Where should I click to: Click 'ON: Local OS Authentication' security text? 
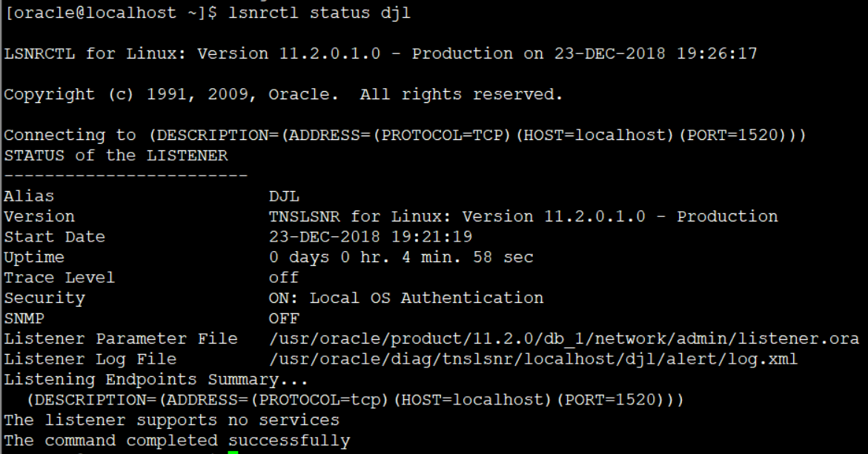(x=405, y=298)
